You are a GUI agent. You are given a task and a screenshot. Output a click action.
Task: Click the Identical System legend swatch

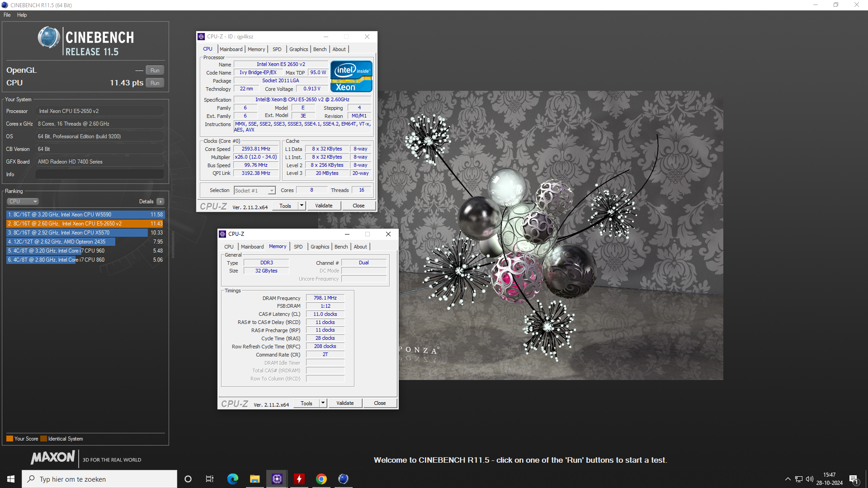point(43,439)
